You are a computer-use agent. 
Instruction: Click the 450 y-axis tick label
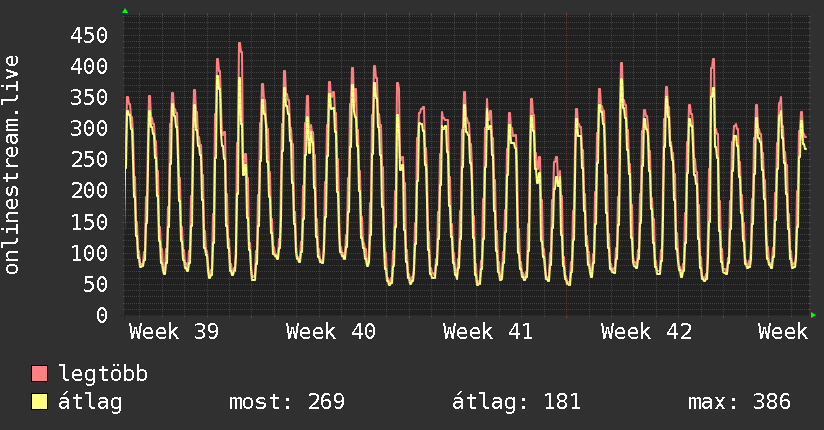tap(89, 36)
